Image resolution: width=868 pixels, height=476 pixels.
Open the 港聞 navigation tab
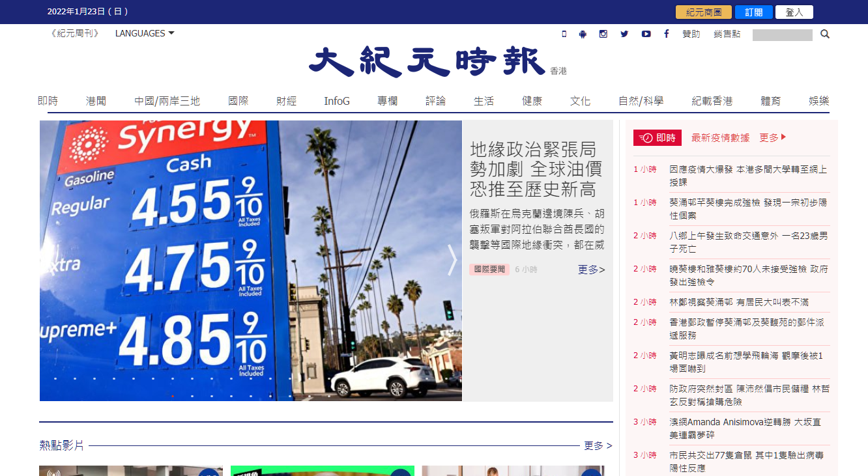[x=96, y=101]
